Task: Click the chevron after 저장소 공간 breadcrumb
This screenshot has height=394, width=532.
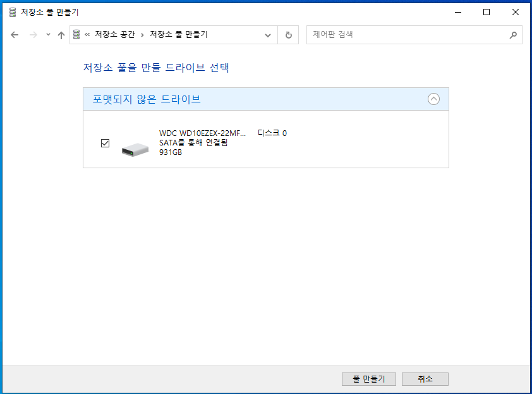Action: [x=142, y=35]
